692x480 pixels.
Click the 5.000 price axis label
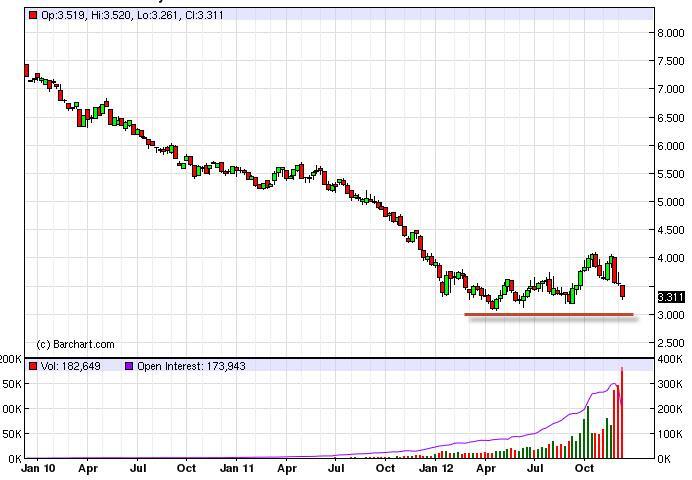point(673,202)
